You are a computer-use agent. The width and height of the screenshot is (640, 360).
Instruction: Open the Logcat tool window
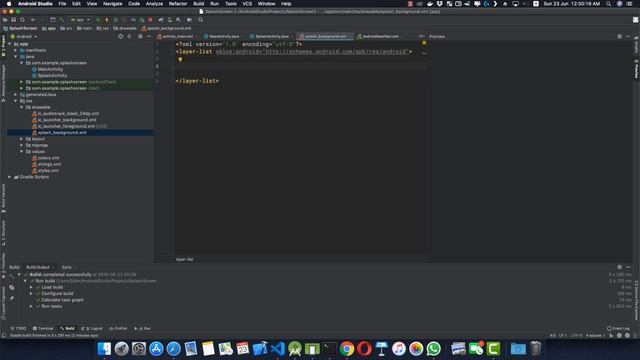tap(92, 329)
